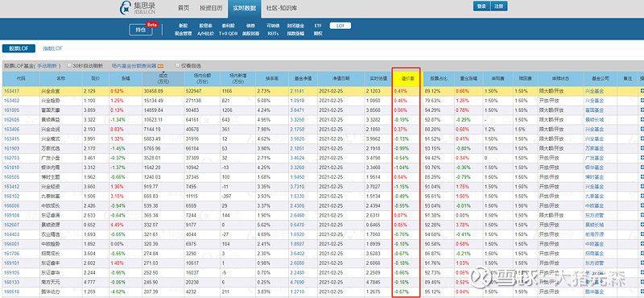The height and width of the screenshot is (298, 644).
Task: Click the plus icon in 兴全趋势 row
Action: (x=642, y=101)
